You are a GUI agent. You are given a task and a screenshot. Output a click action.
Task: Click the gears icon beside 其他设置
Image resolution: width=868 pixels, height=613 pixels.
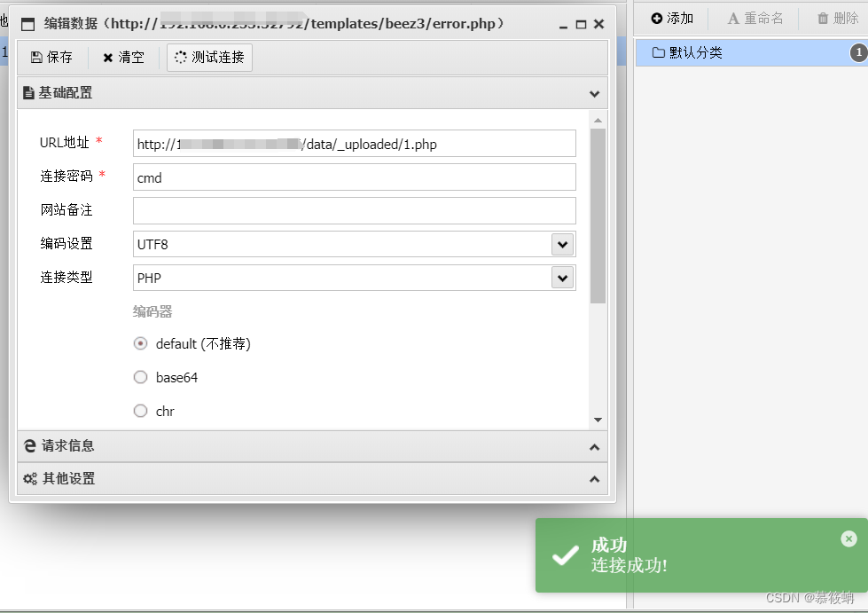pos(30,479)
